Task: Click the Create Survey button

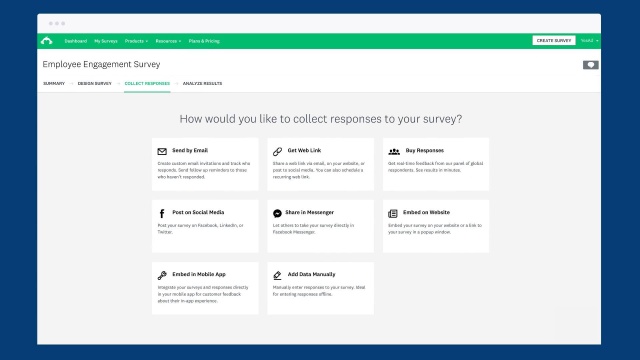Action: point(554,40)
